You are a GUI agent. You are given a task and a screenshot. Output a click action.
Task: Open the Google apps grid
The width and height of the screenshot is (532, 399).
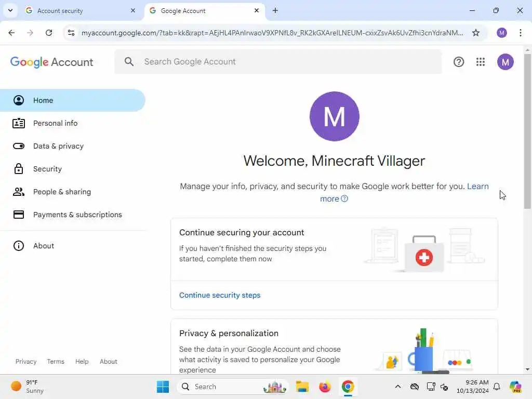[480, 62]
